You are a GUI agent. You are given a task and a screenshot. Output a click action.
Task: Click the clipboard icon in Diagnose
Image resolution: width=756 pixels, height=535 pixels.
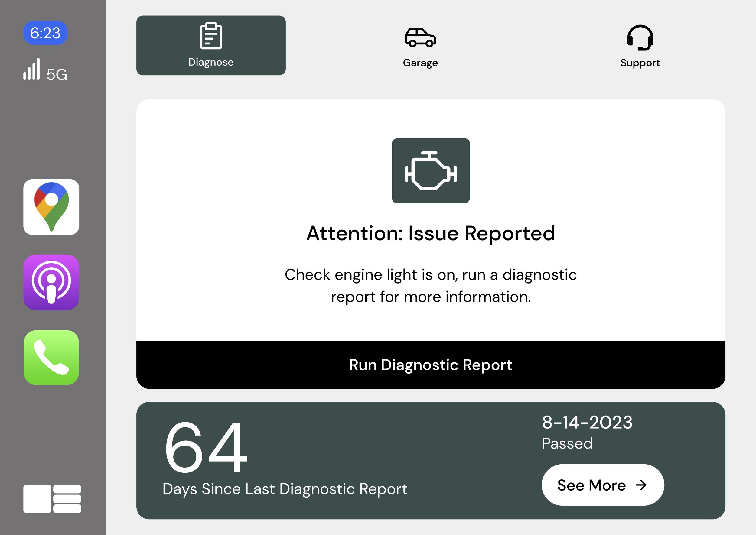(x=211, y=36)
